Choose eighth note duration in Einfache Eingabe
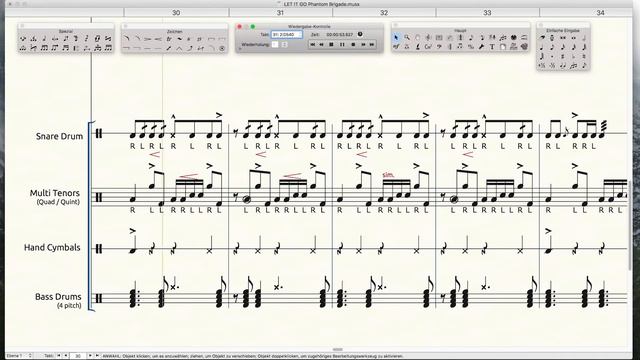 point(552,47)
